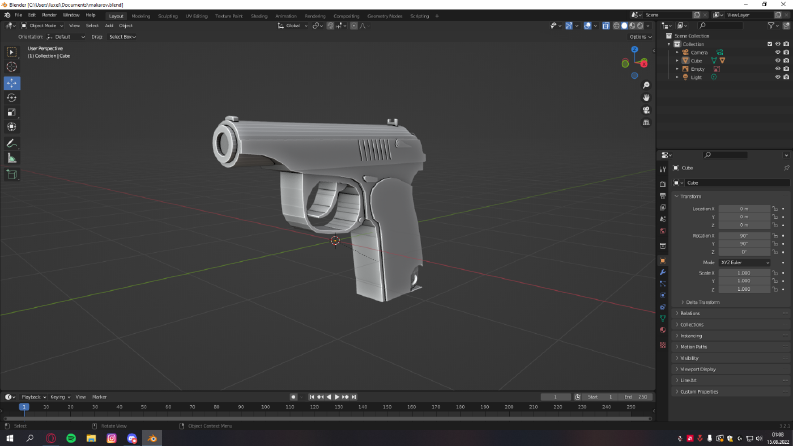
Task: Play the animation in the timeline
Action: click(x=337, y=397)
